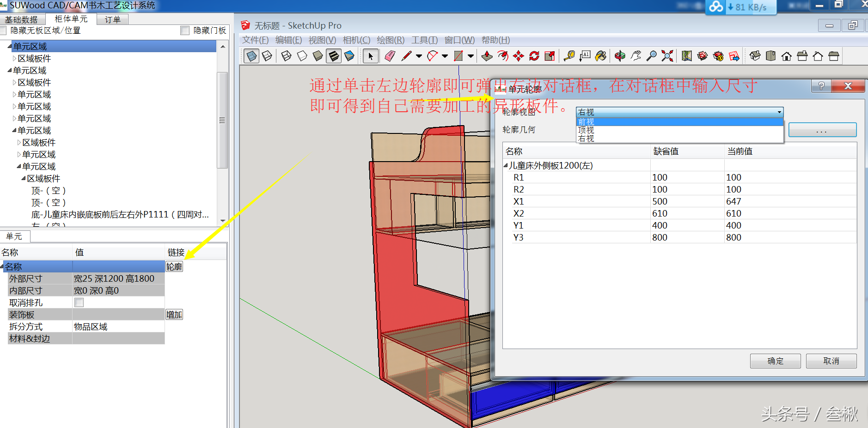Pick the Pan hand tool
This screenshot has width=868, height=428.
(x=636, y=56)
